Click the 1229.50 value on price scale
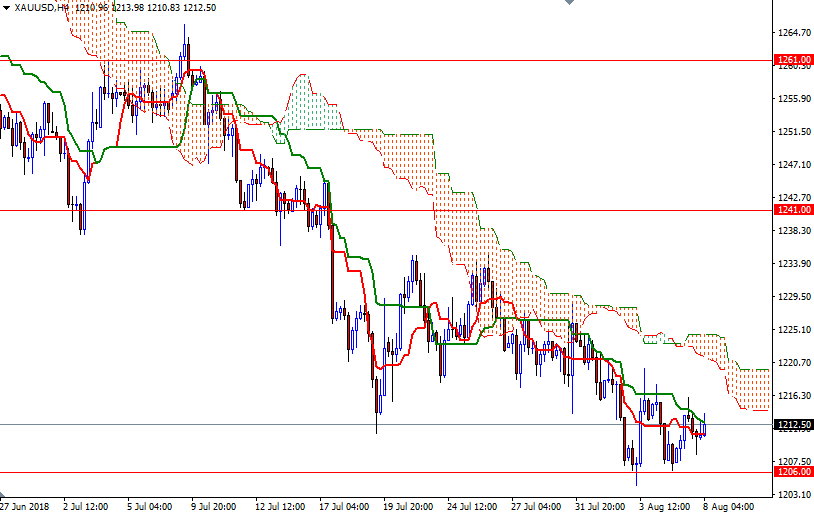The width and height of the screenshot is (814, 514). pyautogui.click(x=795, y=296)
